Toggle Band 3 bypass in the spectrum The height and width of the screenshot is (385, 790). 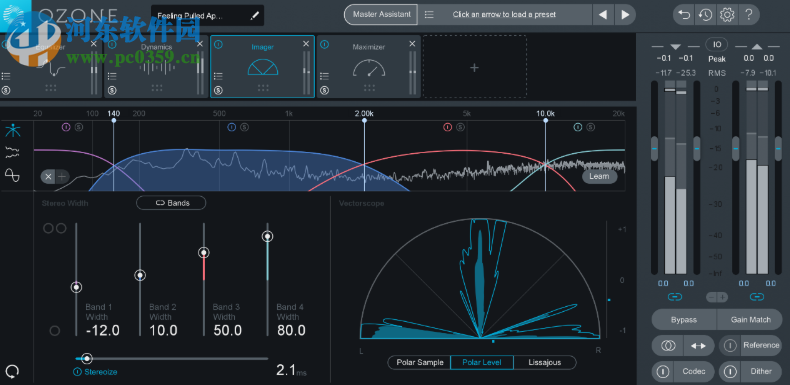click(447, 127)
